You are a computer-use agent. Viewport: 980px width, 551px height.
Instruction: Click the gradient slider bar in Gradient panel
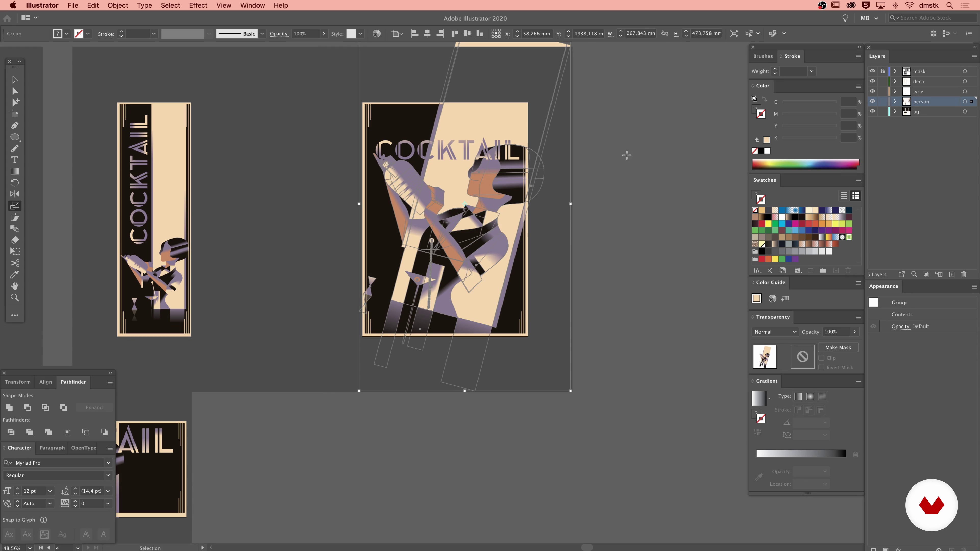(801, 453)
